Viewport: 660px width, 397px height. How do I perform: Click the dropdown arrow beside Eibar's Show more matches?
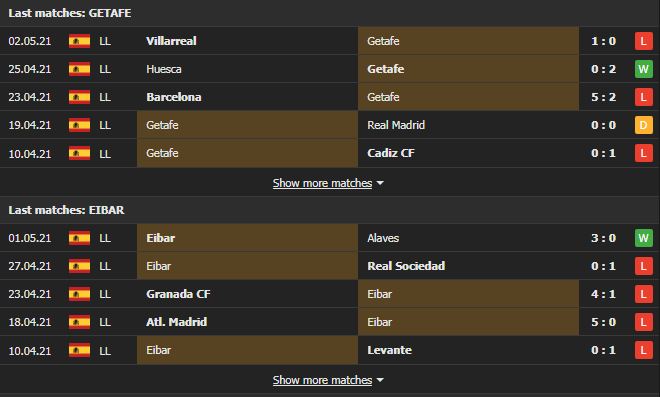(x=380, y=380)
